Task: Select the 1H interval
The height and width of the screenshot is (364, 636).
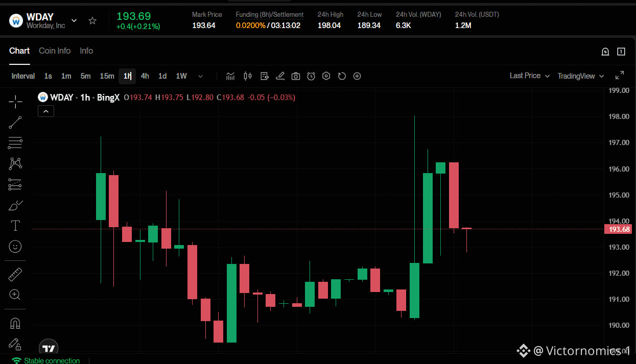Action: click(127, 76)
